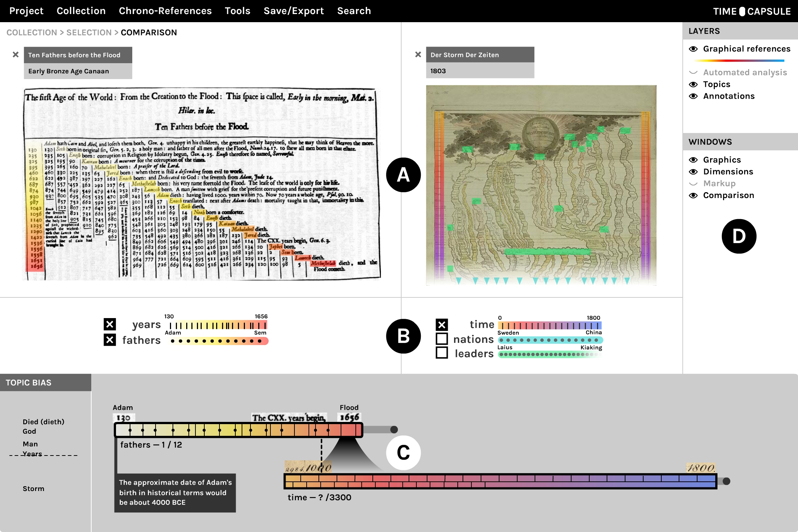Uncheck the fathers dimension checkbox

[110, 340]
